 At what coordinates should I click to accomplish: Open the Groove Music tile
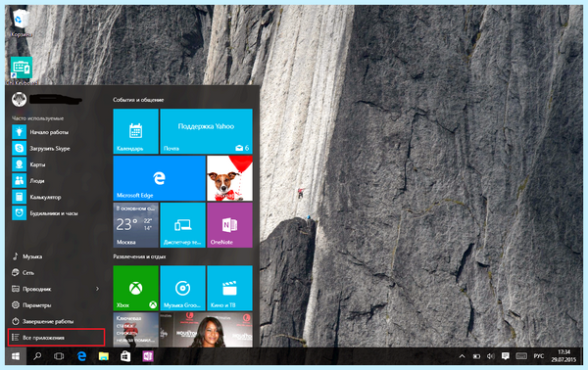tap(182, 288)
